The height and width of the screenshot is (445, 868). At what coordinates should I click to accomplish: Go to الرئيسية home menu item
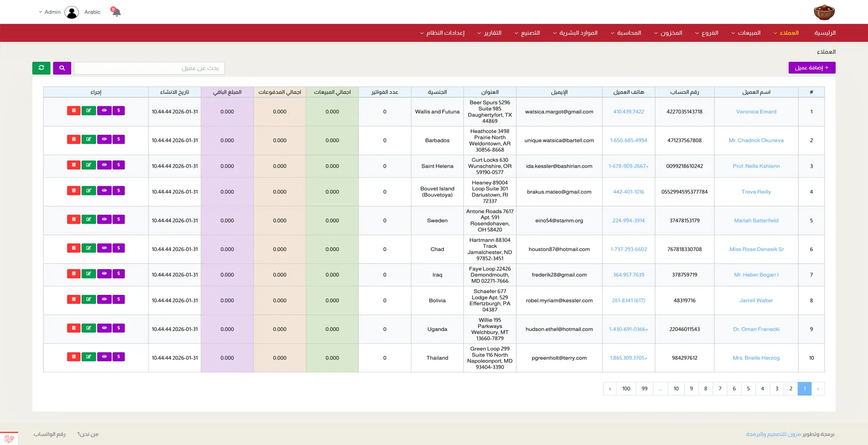(x=825, y=33)
